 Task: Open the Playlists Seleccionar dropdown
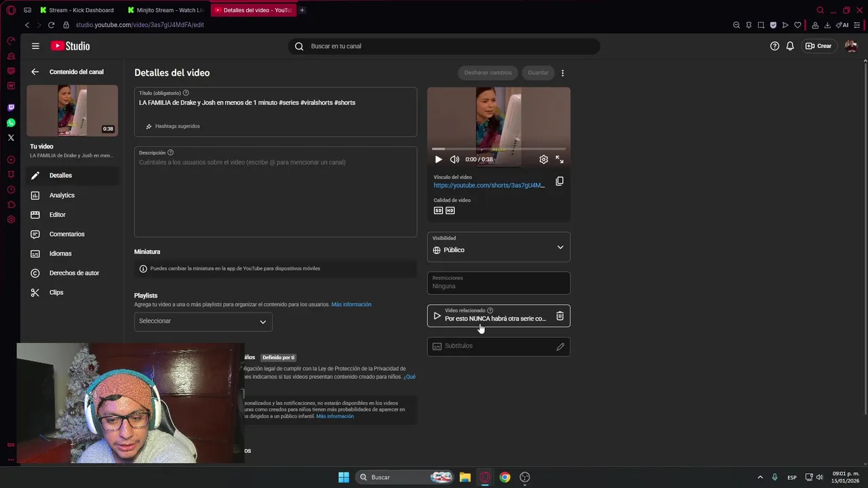203,321
